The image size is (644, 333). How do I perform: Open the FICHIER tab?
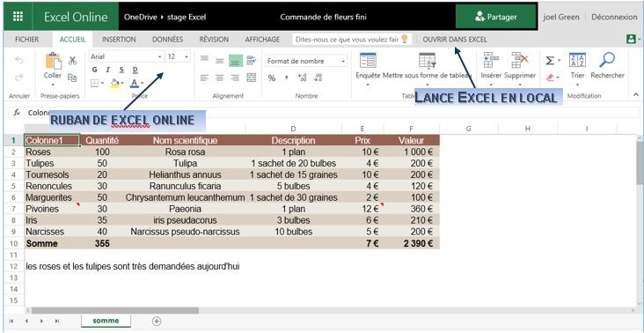[26, 40]
